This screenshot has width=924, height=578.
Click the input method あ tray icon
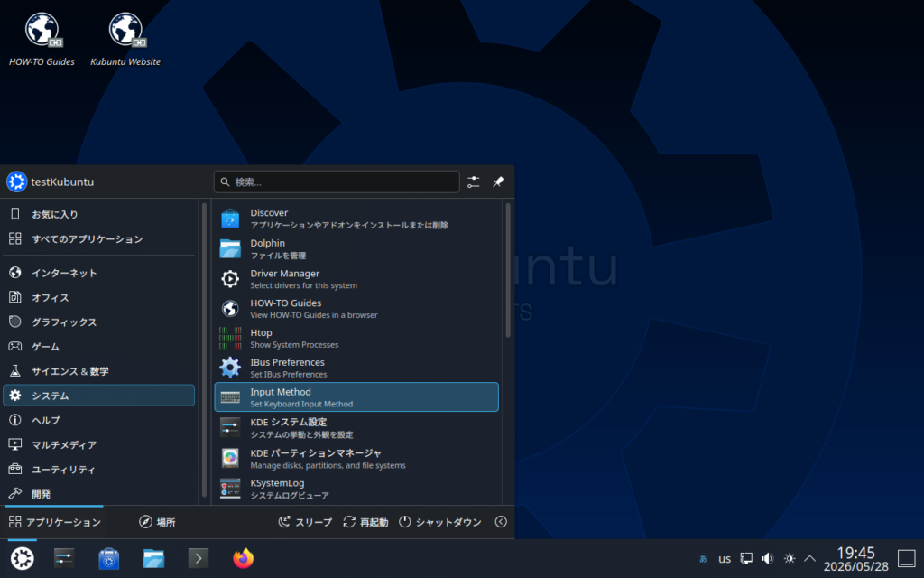tap(703, 558)
